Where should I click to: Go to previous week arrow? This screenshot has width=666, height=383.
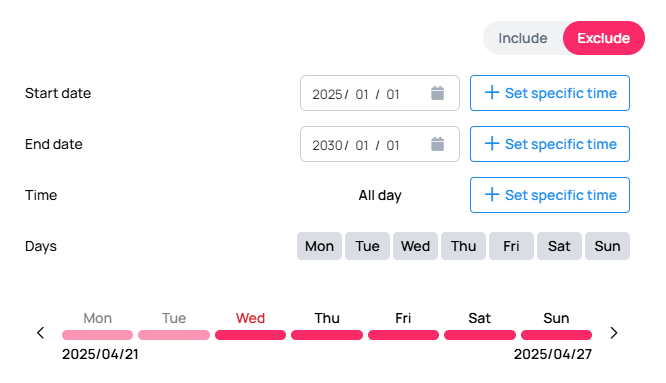pos(41,333)
